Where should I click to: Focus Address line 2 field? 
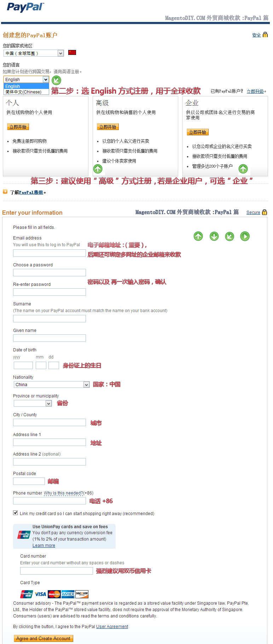[50, 462]
